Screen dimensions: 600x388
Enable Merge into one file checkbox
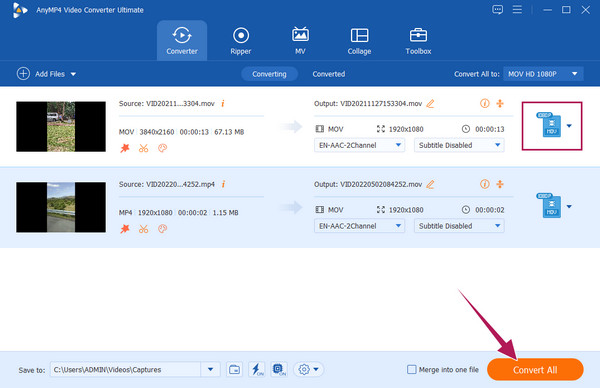point(412,370)
